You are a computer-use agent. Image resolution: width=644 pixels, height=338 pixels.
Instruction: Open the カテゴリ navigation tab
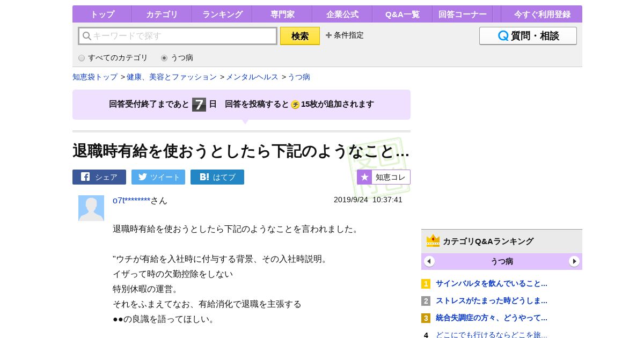coord(162,14)
